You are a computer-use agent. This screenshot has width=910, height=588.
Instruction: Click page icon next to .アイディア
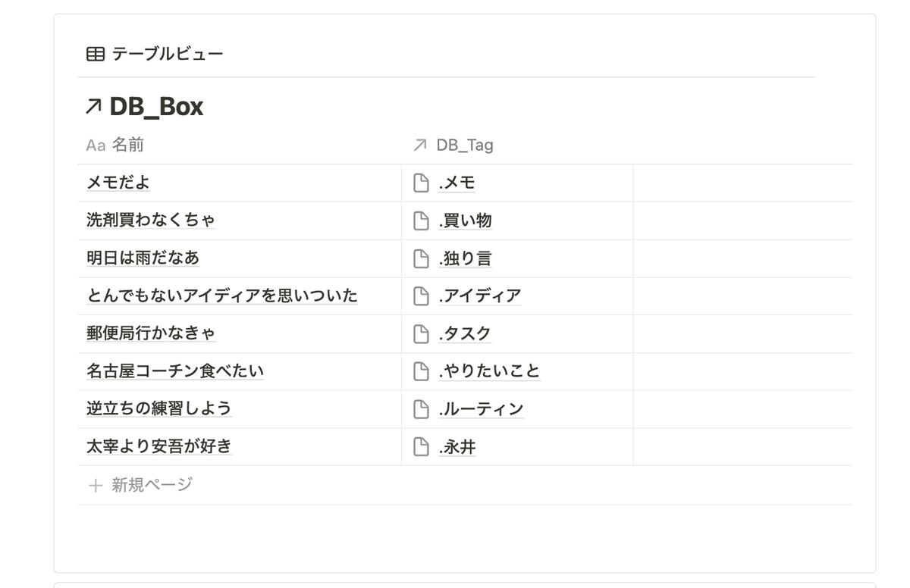(x=421, y=296)
